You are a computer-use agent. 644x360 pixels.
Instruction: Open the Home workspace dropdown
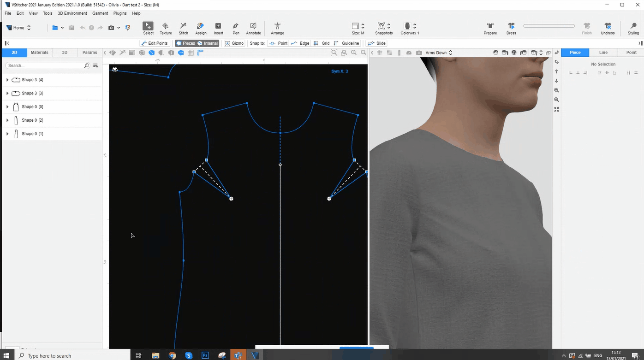(18, 28)
